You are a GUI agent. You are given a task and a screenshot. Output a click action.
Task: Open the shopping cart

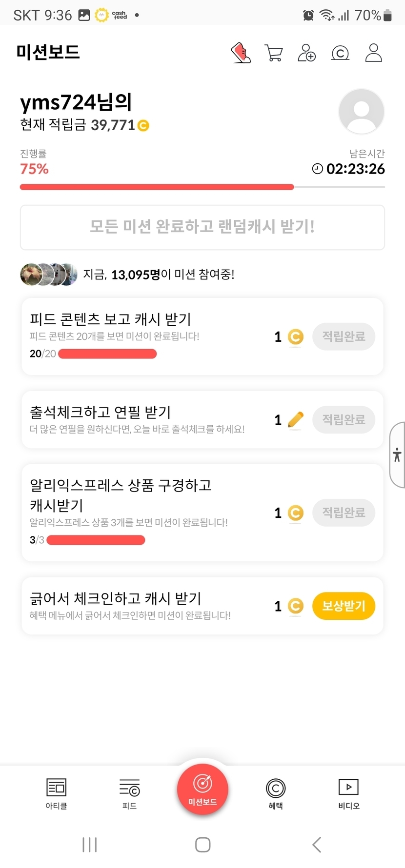pyautogui.click(x=274, y=53)
